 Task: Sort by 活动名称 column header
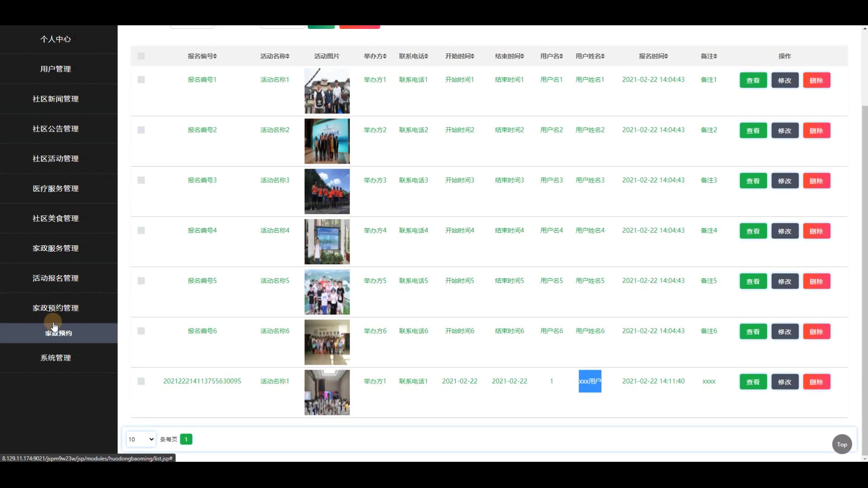274,56
